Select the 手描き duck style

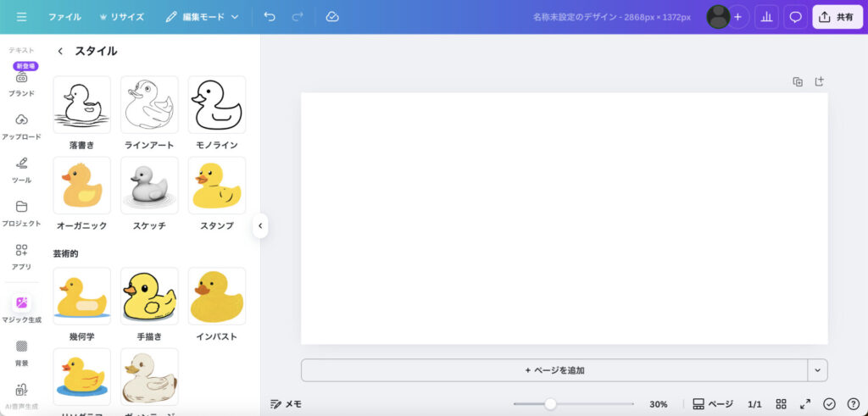(x=149, y=296)
